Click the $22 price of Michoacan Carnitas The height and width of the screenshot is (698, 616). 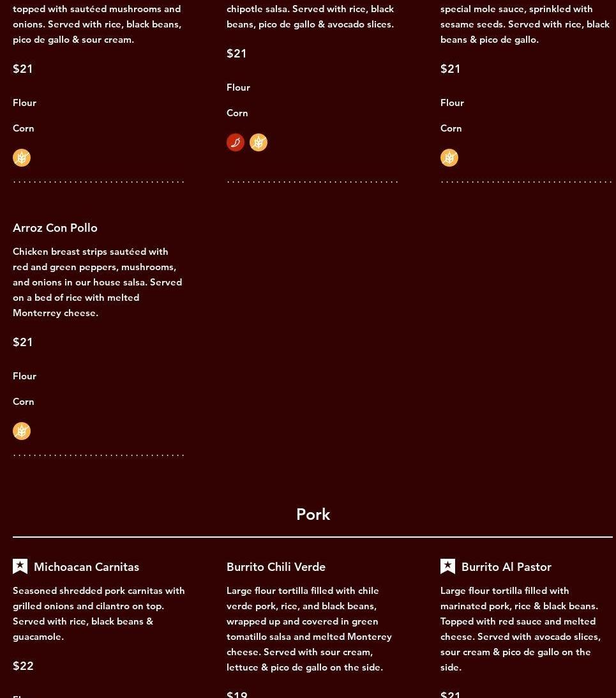[x=24, y=666]
